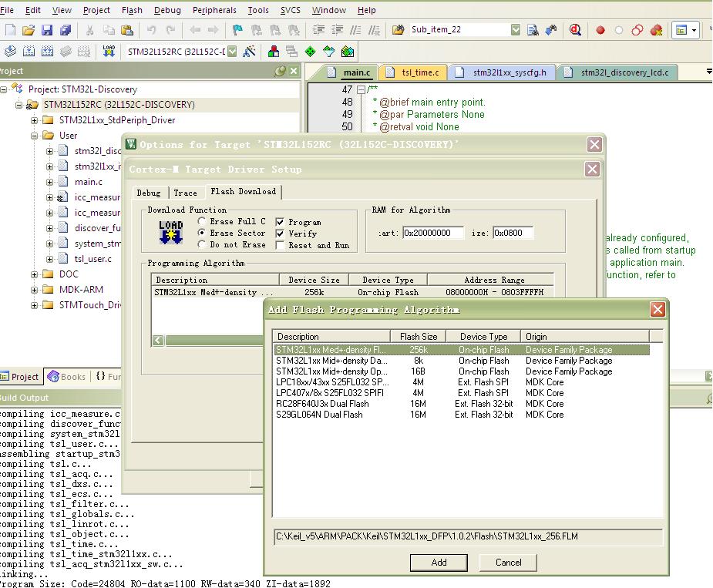The image size is (713, 588).
Task: Select tsl_user.c in the project tree
Action: point(92,259)
